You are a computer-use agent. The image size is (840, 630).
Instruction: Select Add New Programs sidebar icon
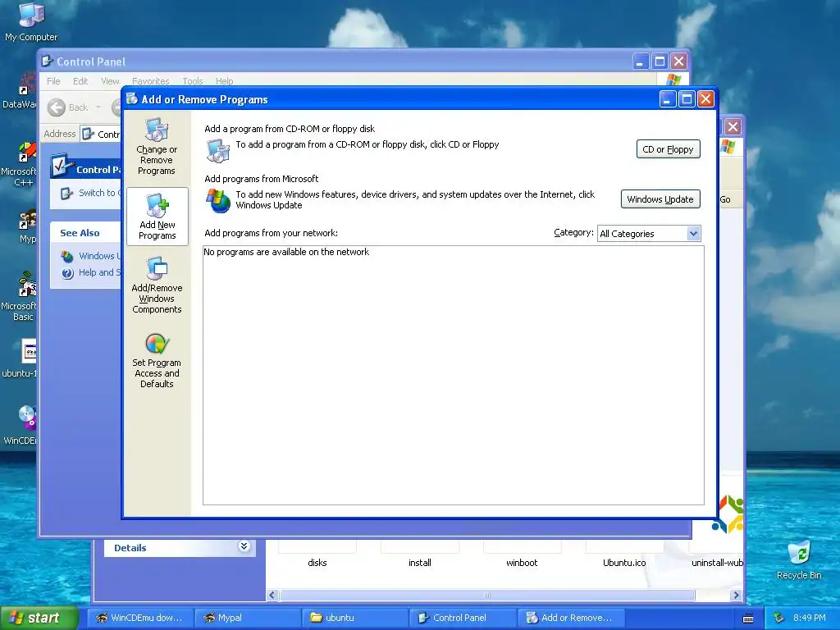(x=157, y=217)
